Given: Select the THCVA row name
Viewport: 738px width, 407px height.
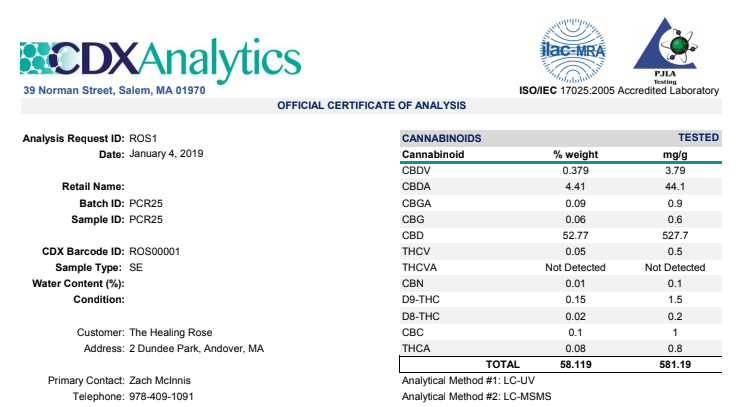Looking at the screenshot, I should tap(419, 267).
